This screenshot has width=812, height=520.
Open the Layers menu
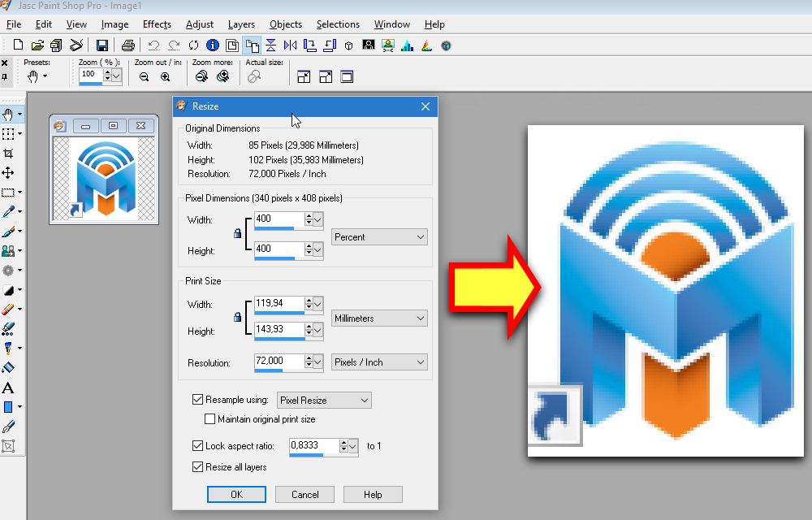pos(241,24)
